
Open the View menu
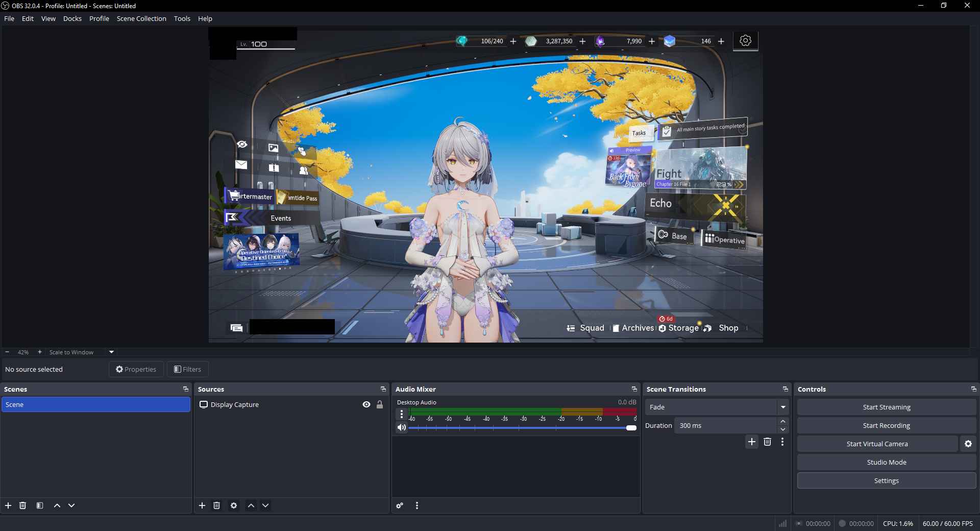tap(48, 18)
